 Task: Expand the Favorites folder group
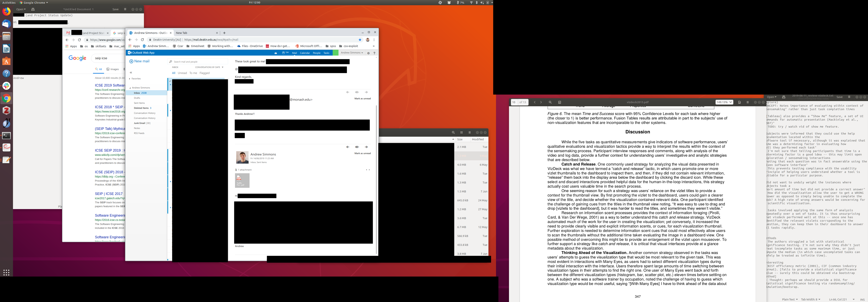pyautogui.click(x=130, y=79)
